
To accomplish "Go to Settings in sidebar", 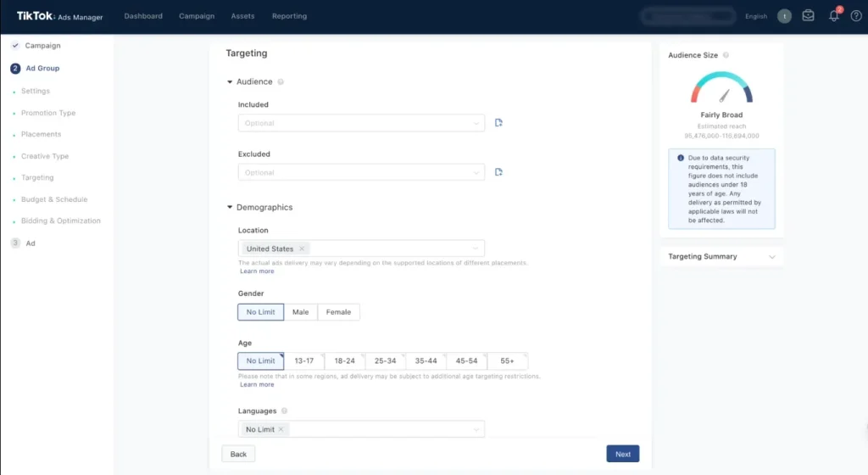I will [x=36, y=91].
